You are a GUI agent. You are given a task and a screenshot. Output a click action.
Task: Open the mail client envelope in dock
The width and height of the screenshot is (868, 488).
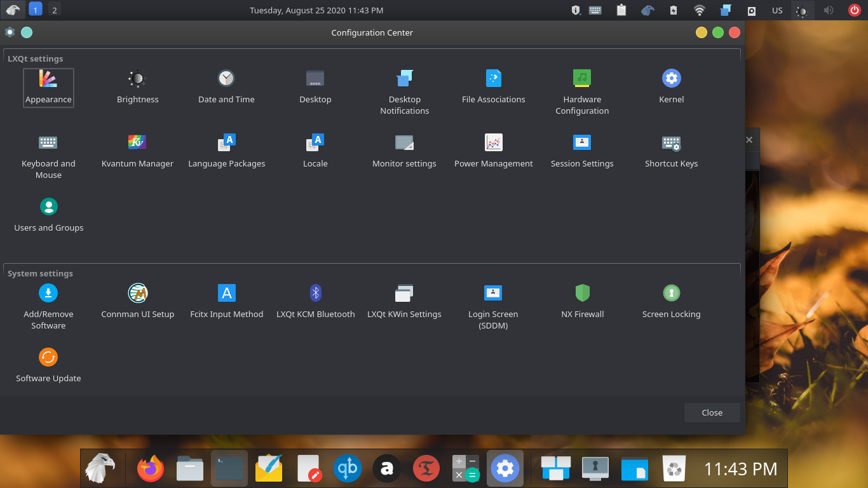click(x=269, y=469)
